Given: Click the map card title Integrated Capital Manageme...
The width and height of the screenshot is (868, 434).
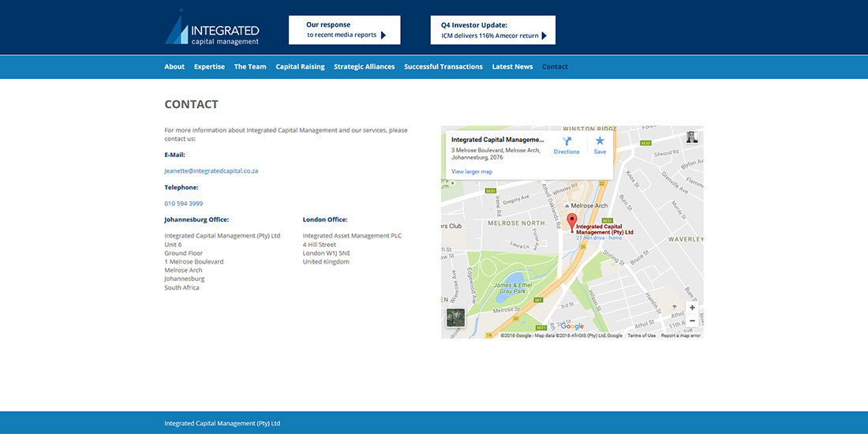Looking at the screenshot, I should pos(498,140).
